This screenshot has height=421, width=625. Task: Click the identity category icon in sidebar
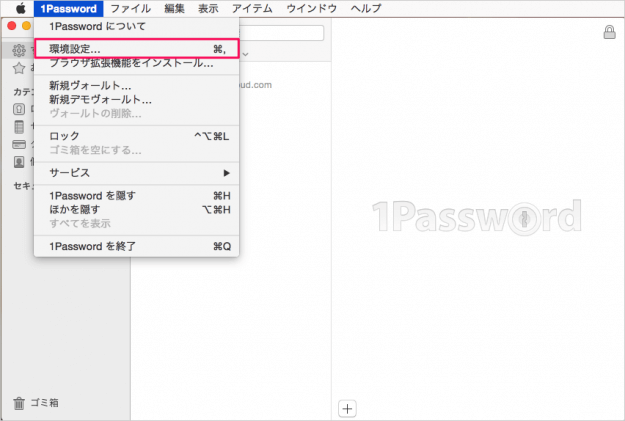click(19, 163)
